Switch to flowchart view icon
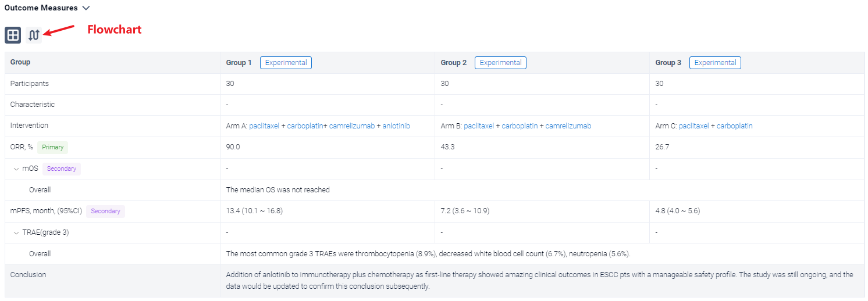This screenshot has width=868, height=301. 34,35
